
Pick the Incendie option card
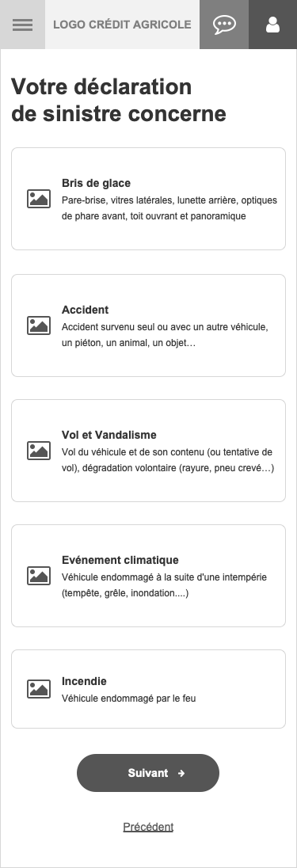tap(149, 689)
